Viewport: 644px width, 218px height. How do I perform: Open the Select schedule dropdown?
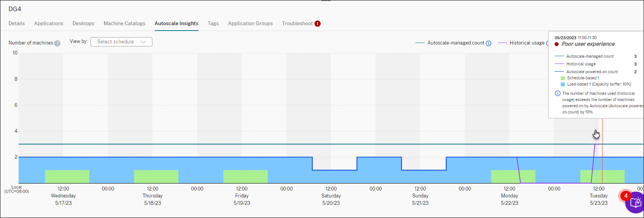coord(121,42)
